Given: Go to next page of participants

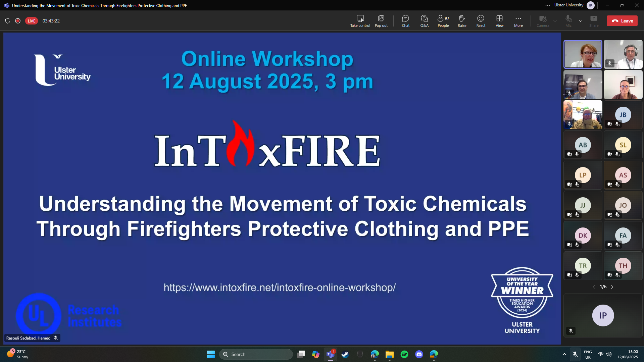Looking at the screenshot, I should 612,287.
